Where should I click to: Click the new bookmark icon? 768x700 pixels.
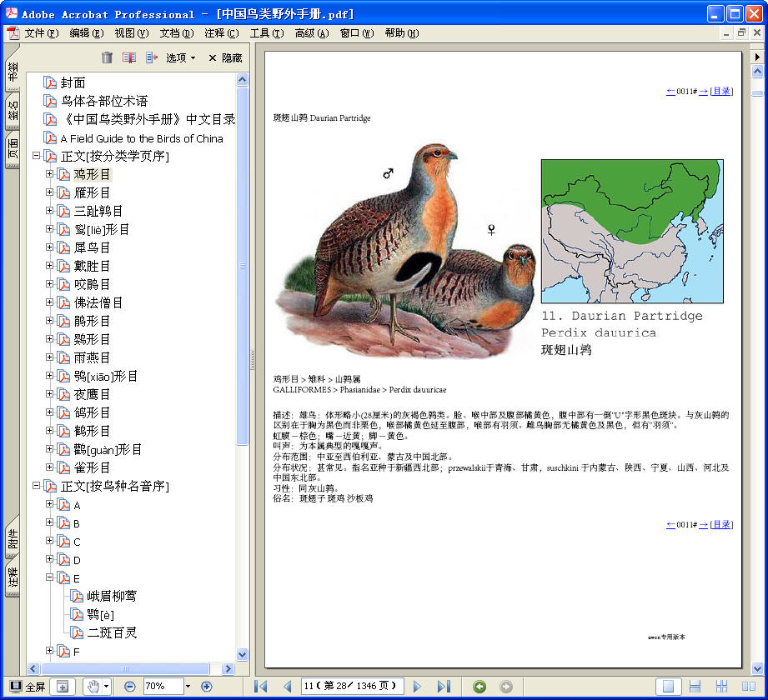(129, 57)
